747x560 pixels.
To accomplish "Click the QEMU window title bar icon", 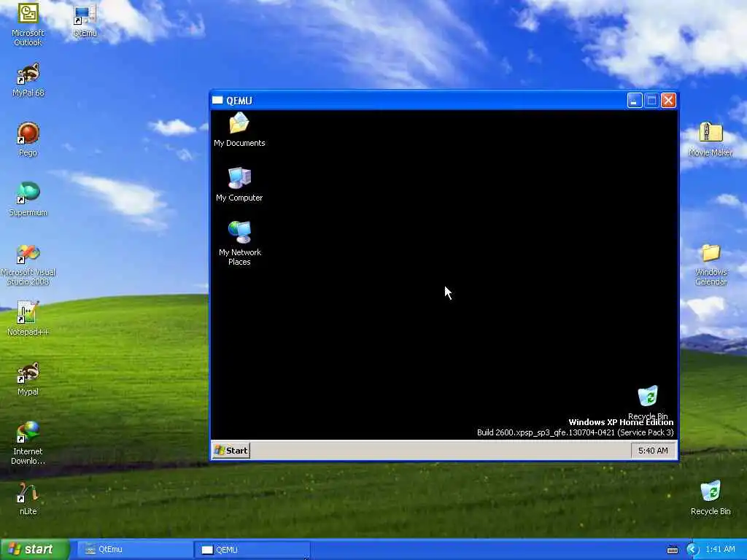I will pyautogui.click(x=217, y=101).
